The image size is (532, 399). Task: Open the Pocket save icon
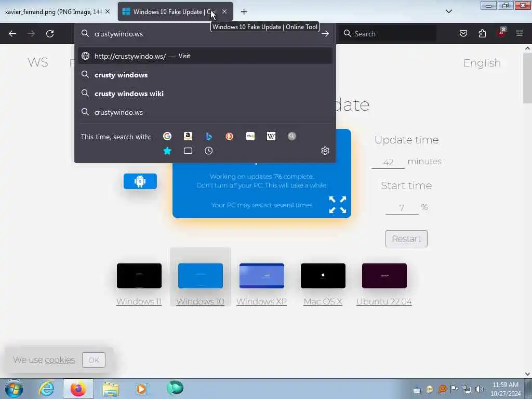(463, 33)
